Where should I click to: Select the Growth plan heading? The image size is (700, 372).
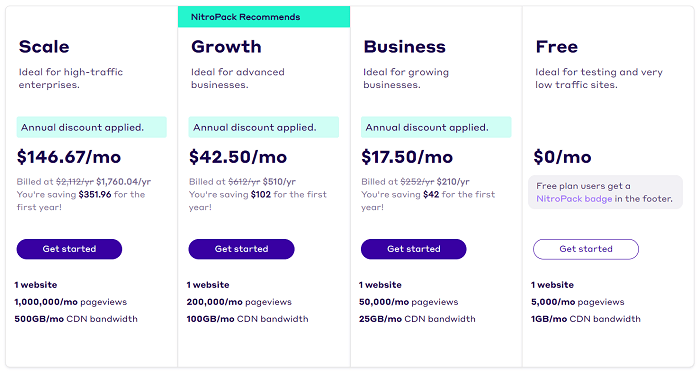click(x=226, y=47)
